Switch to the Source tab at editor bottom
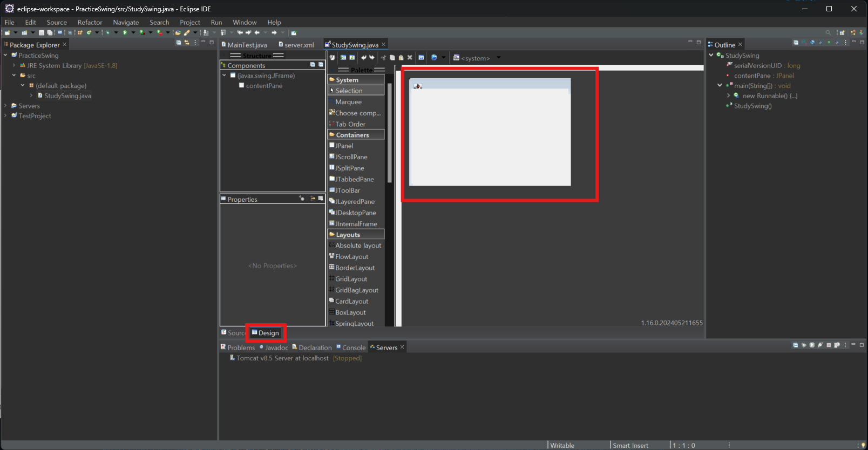 (233, 333)
